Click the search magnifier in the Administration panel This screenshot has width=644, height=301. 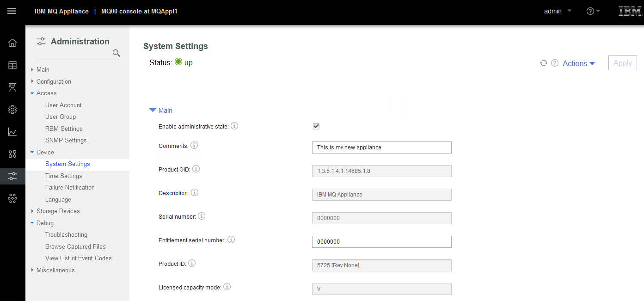coord(117,53)
